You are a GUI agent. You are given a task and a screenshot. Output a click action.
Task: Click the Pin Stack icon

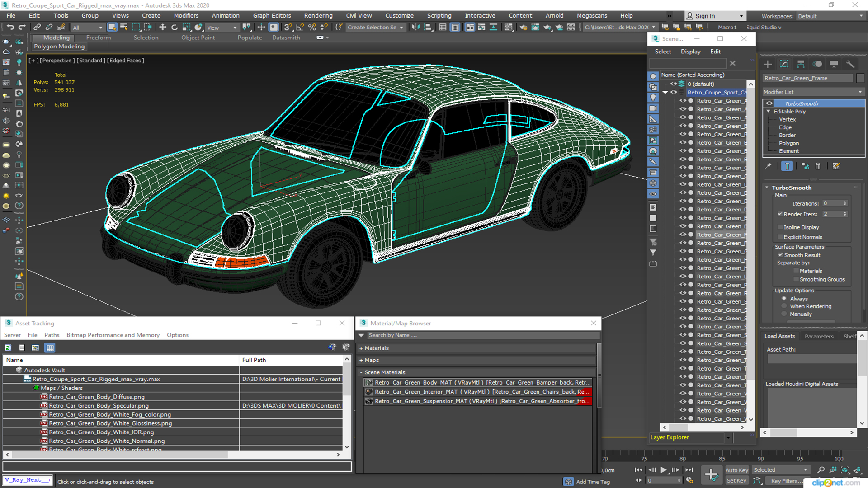click(x=769, y=166)
